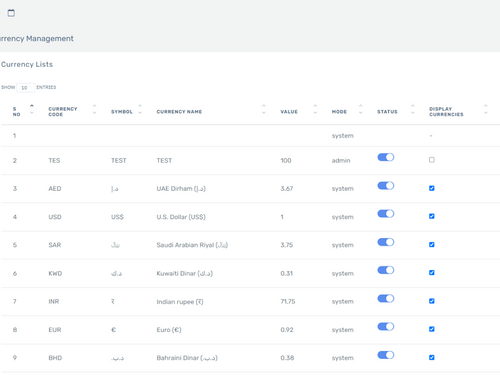Uncheck display currency box for EUR
The image size is (500, 375).
[432, 329]
